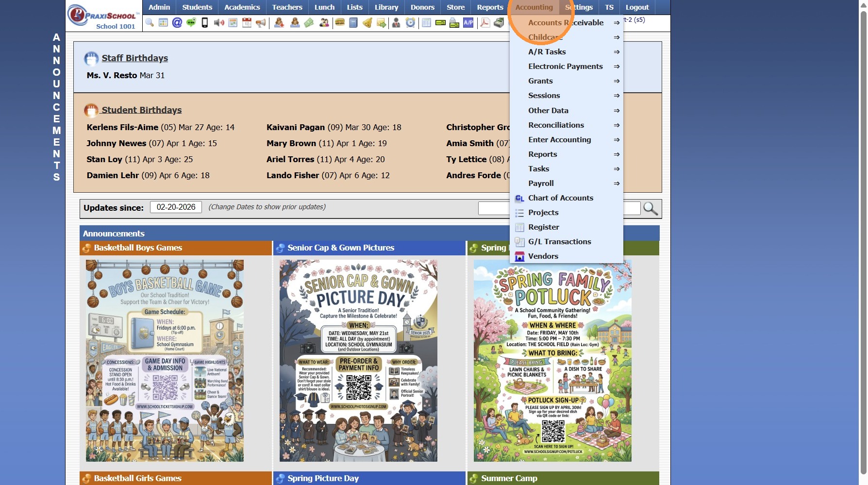This screenshot has width=868, height=485.
Task: Expand the Reports submenu under Accounting
Action: (567, 154)
